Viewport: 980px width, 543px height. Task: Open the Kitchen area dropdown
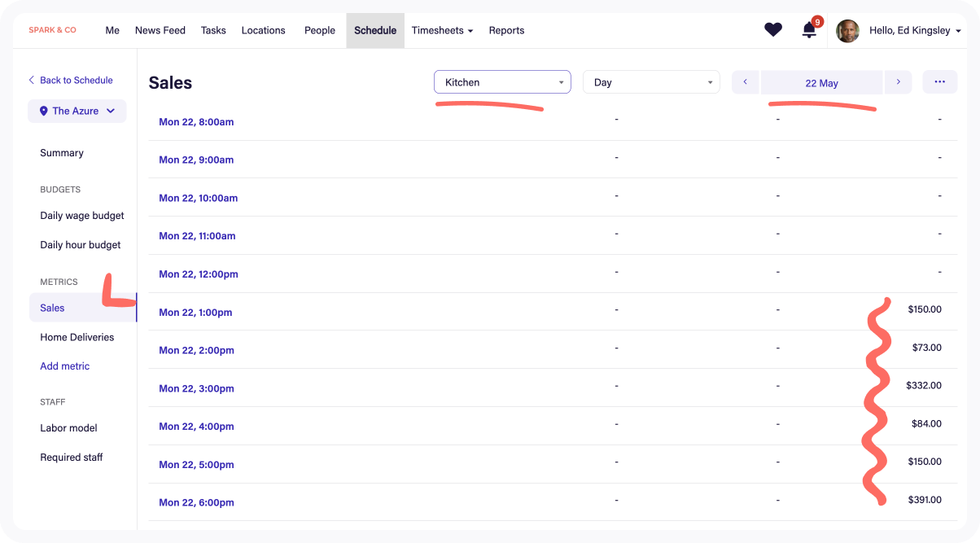click(x=501, y=81)
